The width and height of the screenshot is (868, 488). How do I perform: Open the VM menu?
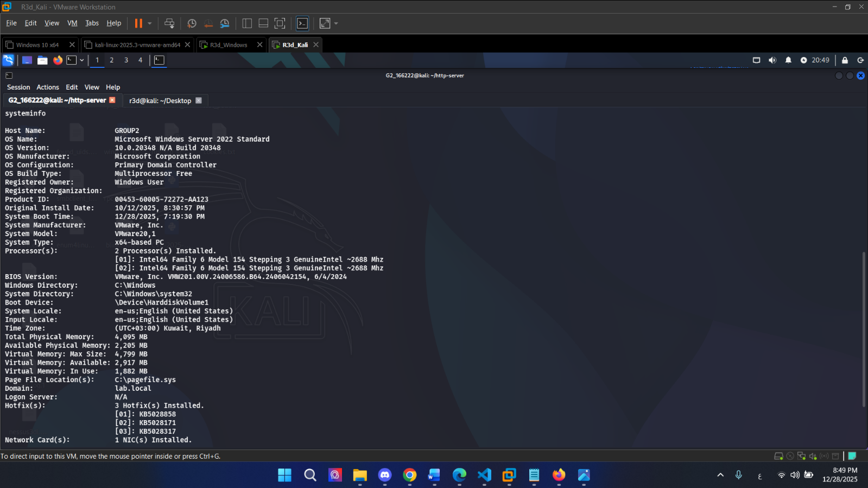[72, 23]
